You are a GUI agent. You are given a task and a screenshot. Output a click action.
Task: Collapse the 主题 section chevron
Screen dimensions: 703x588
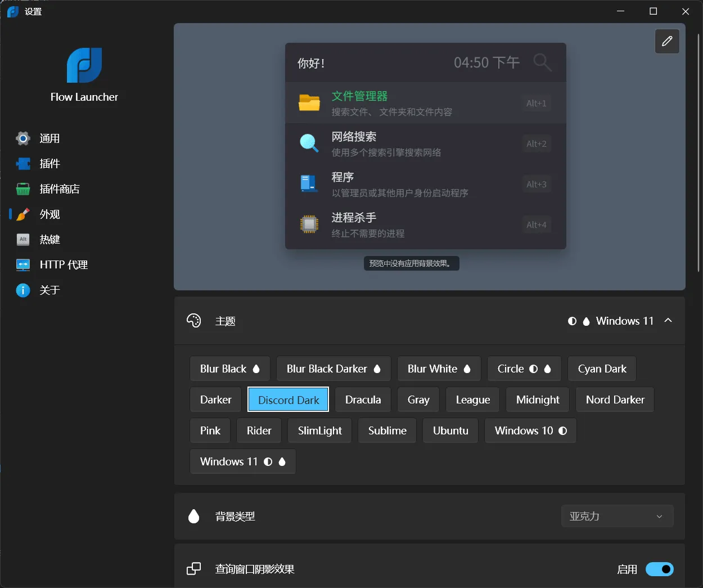point(668,321)
